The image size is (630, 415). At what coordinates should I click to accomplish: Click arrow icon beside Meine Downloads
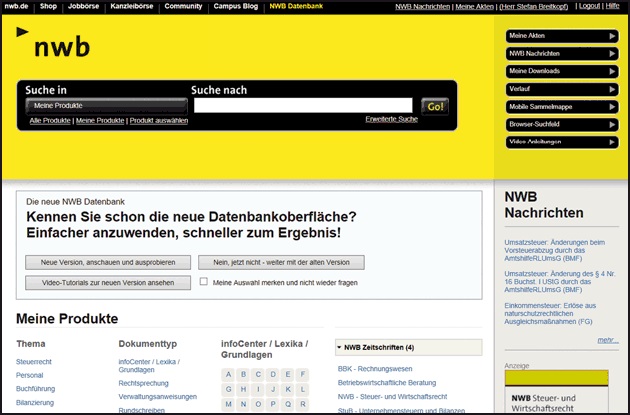(612, 71)
